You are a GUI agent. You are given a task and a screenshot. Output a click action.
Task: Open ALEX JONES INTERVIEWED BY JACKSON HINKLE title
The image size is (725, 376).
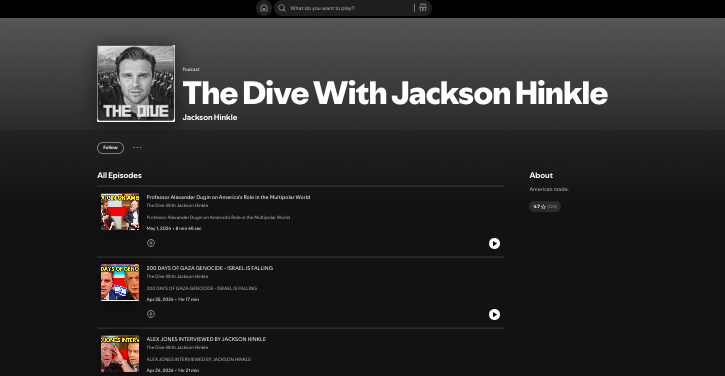pyautogui.click(x=206, y=339)
